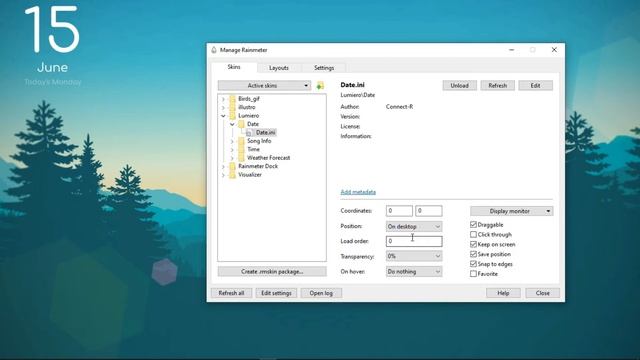
Task: Expand the illustro tree node
Action: [223, 107]
